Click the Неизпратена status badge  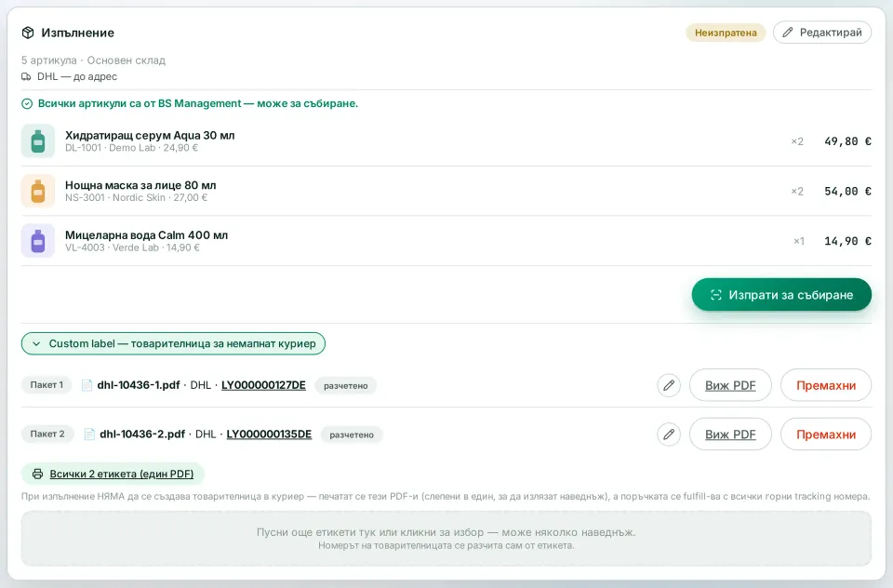click(x=726, y=33)
